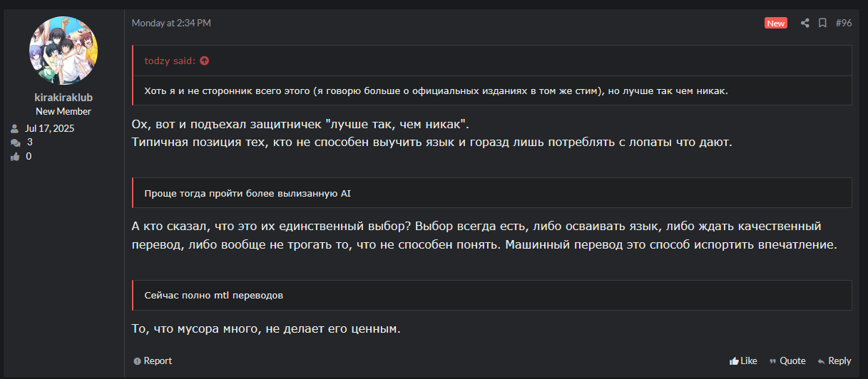
Task: Like this post by kirakiraklub
Action: [x=743, y=360]
